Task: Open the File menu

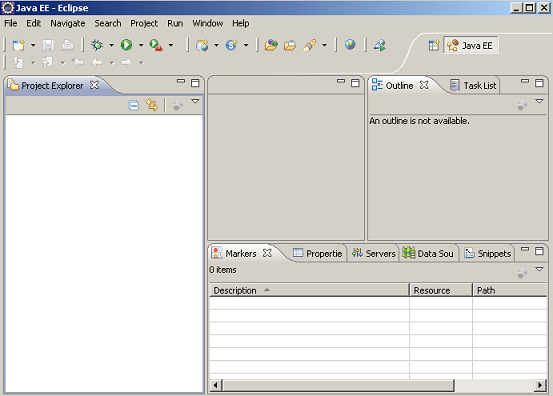Action: click(11, 23)
